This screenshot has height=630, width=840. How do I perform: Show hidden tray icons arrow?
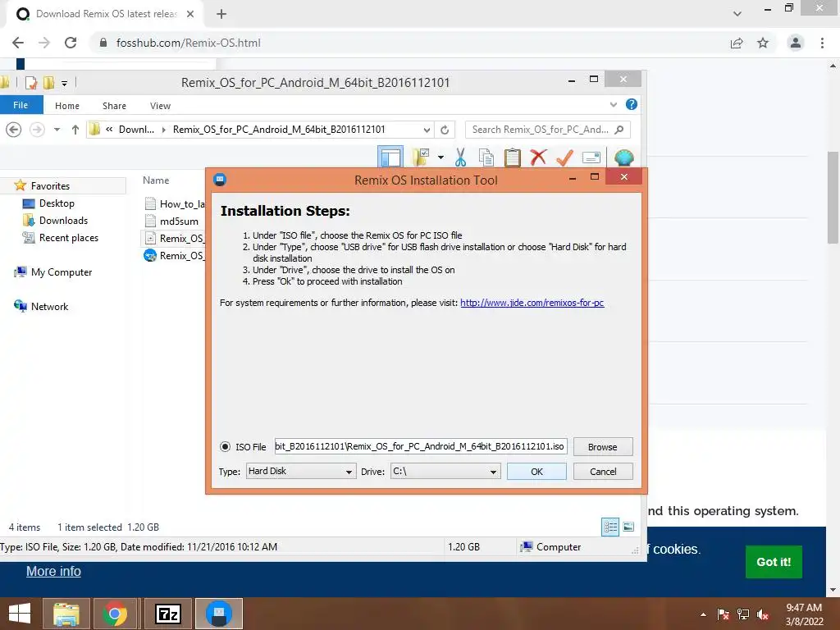pyautogui.click(x=703, y=614)
